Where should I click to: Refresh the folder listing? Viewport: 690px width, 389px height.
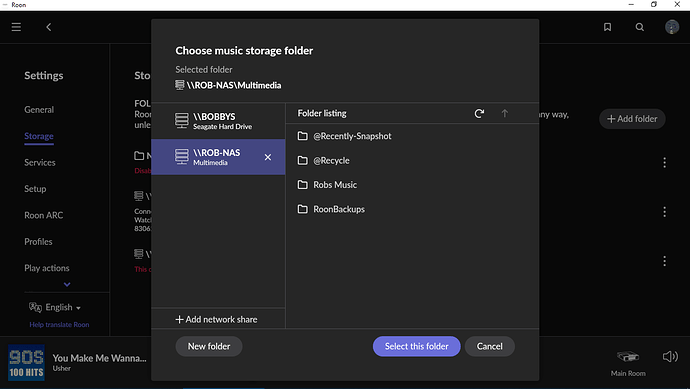pyautogui.click(x=479, y=114)
